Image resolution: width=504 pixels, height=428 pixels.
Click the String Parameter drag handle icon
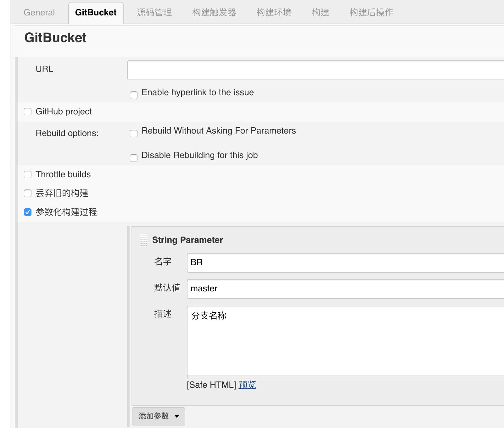coord(143,240)
